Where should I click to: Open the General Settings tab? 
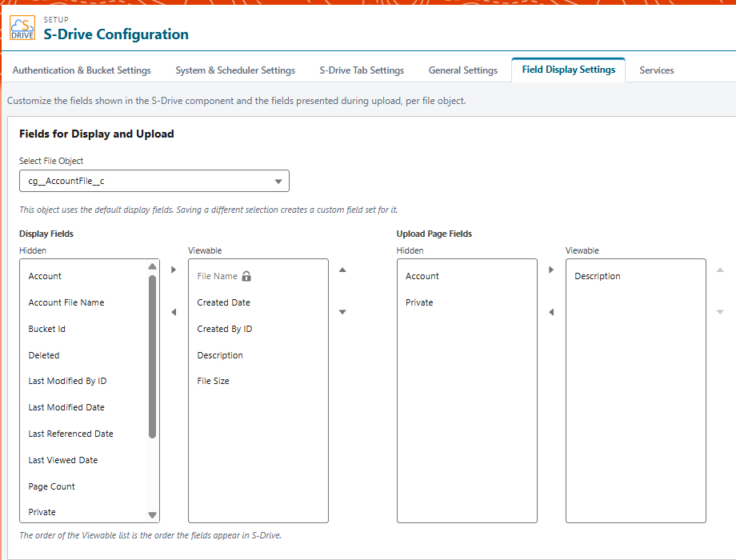pos(463,70)
